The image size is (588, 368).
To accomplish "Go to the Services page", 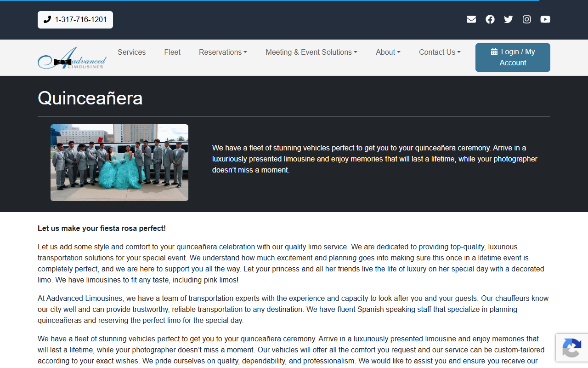I will [131, 52].
